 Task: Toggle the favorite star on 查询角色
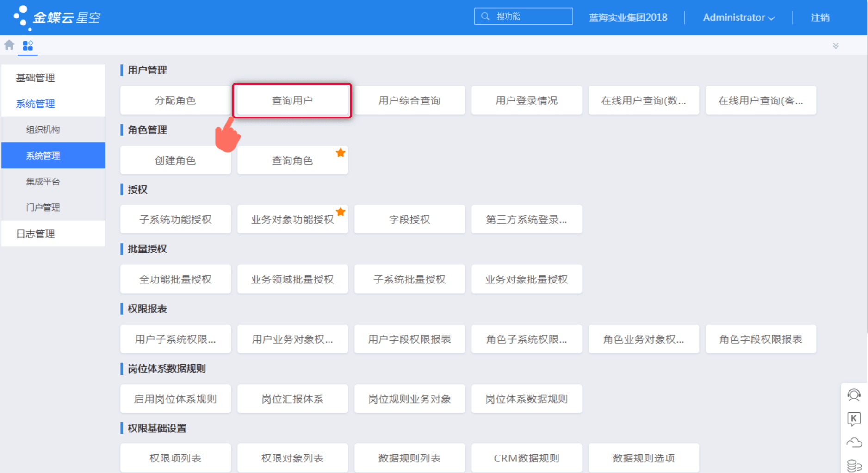coord(341,152)
